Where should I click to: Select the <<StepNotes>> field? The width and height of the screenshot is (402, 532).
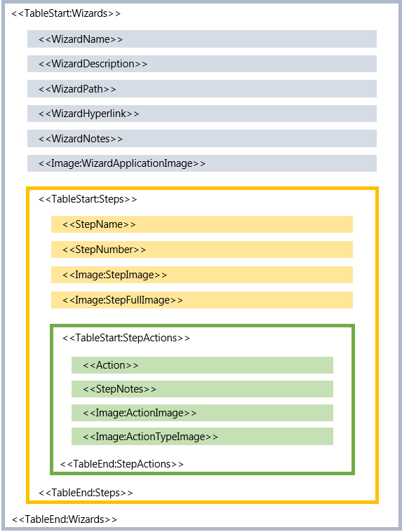pyautogui.click(x=202, y=389)
